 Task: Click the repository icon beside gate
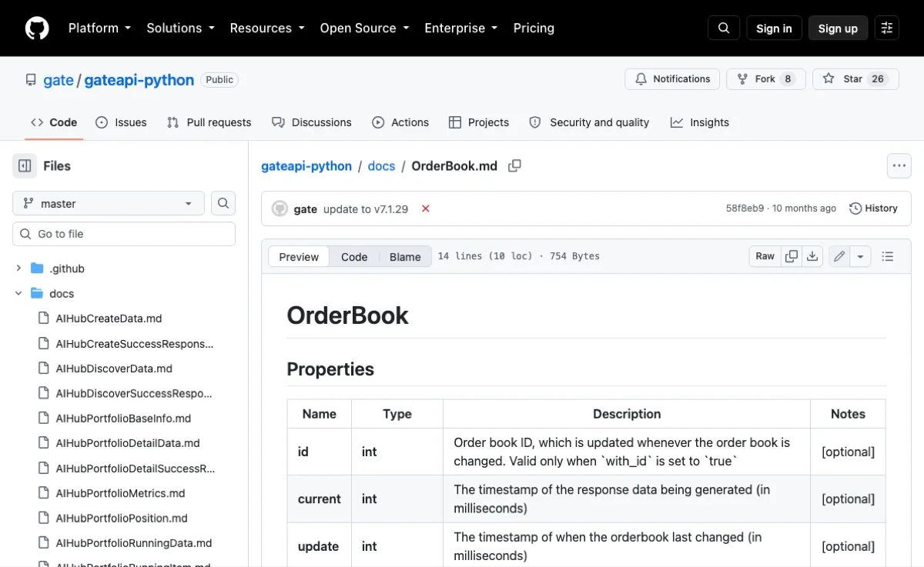(x=31, y=80)
